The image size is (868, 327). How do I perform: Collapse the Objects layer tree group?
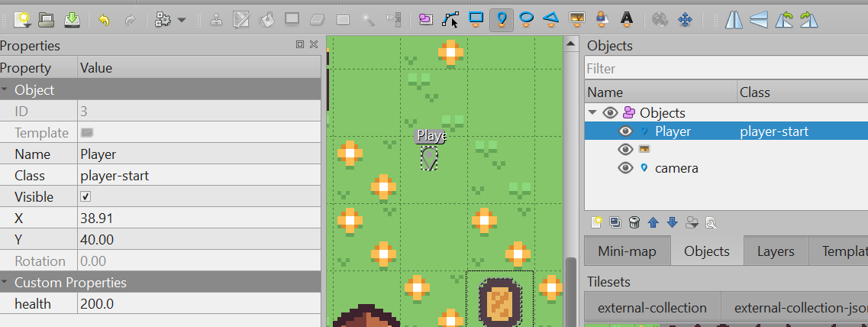(592, 113)
